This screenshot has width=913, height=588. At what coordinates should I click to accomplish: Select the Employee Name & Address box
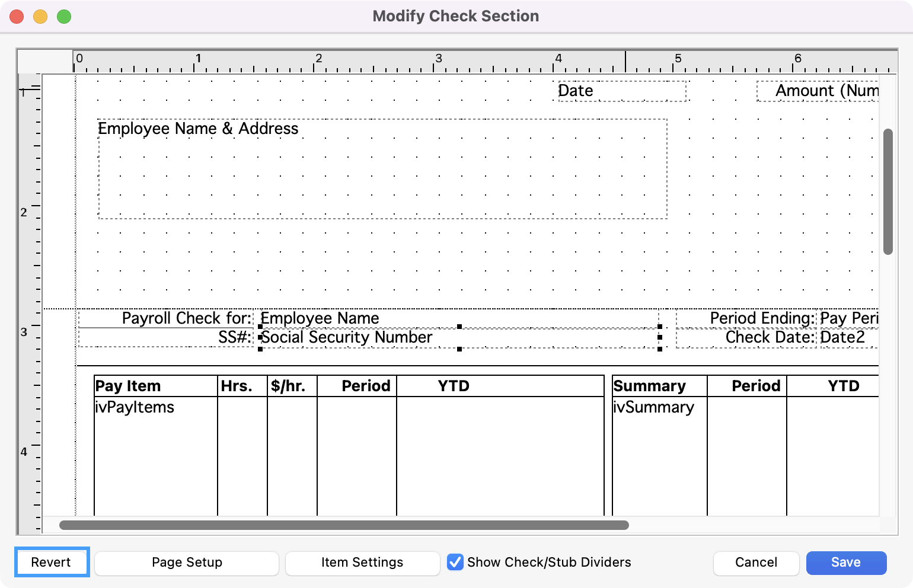click(x=382, y=169)
